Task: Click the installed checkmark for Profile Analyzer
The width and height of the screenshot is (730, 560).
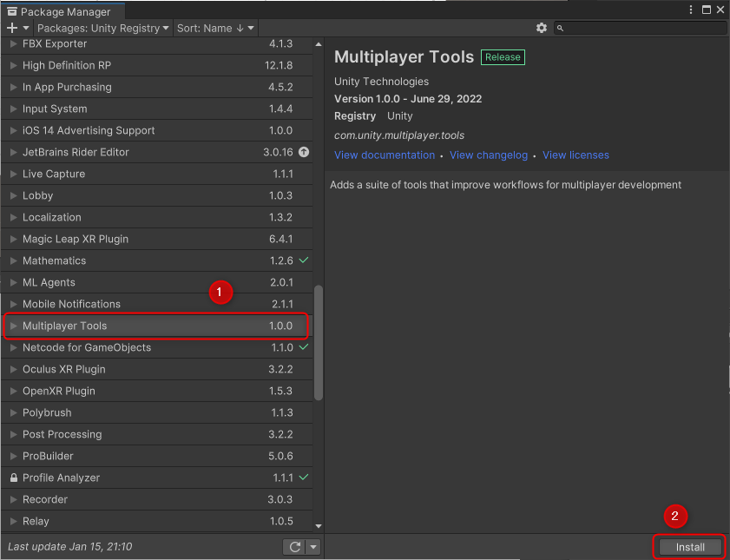Action: click(x=302, y=478)
